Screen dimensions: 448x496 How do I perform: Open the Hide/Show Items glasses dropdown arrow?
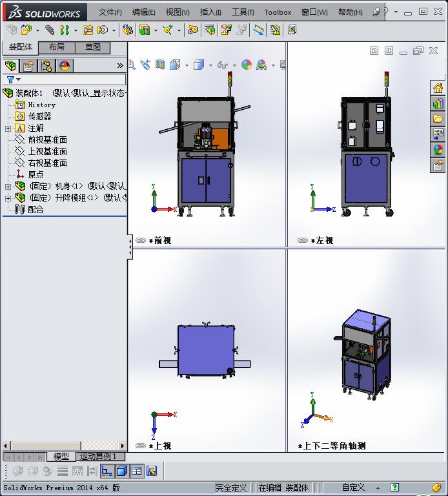click(x=234, y=65)
